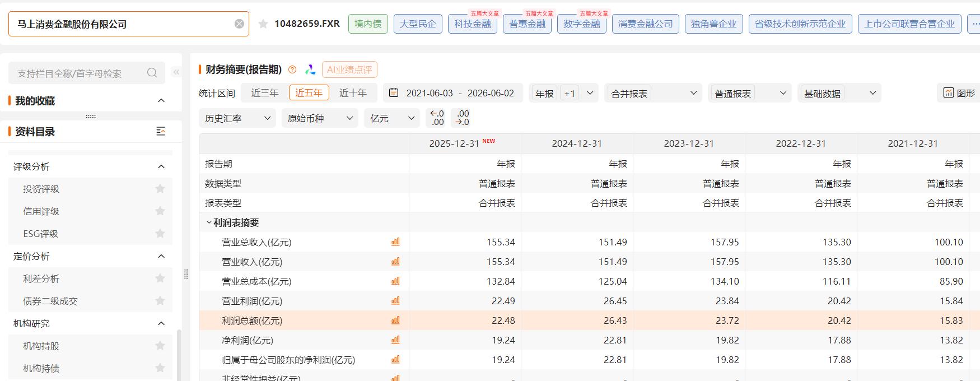
Task: Open ESG评级 in the directory
Action: [x=40, y=234]
